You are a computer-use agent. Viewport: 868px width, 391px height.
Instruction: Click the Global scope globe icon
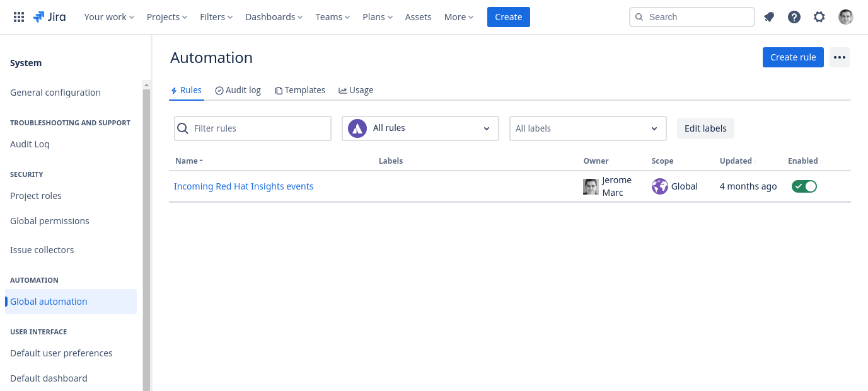click(x=660, y=186)
